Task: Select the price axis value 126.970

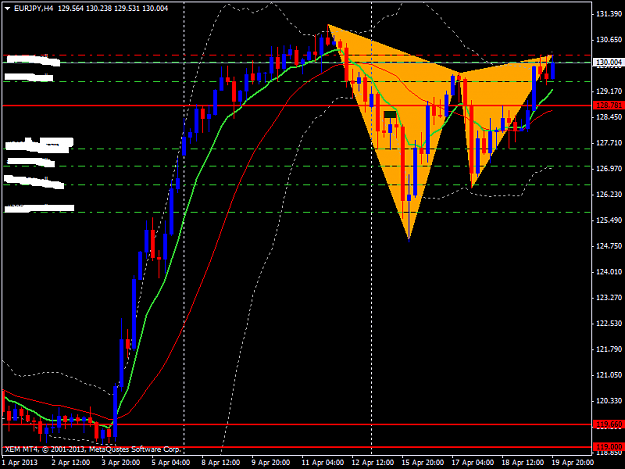Action: point(609,169)
